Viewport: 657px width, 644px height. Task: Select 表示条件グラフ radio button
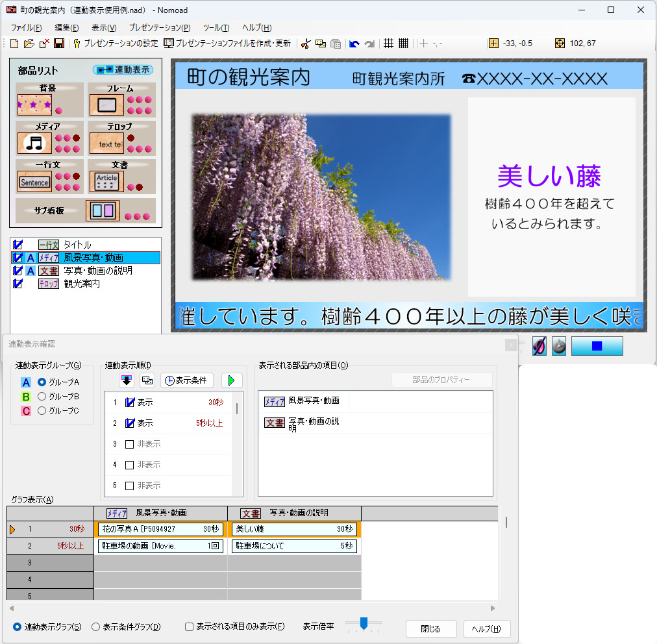96,627
